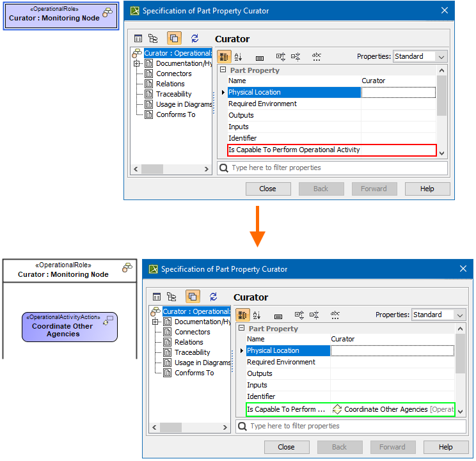Open the Properties Standard dropdown in top dialog
Image resolution: width=476 pixels, height=461 pixels.
(x=420, y=56)
